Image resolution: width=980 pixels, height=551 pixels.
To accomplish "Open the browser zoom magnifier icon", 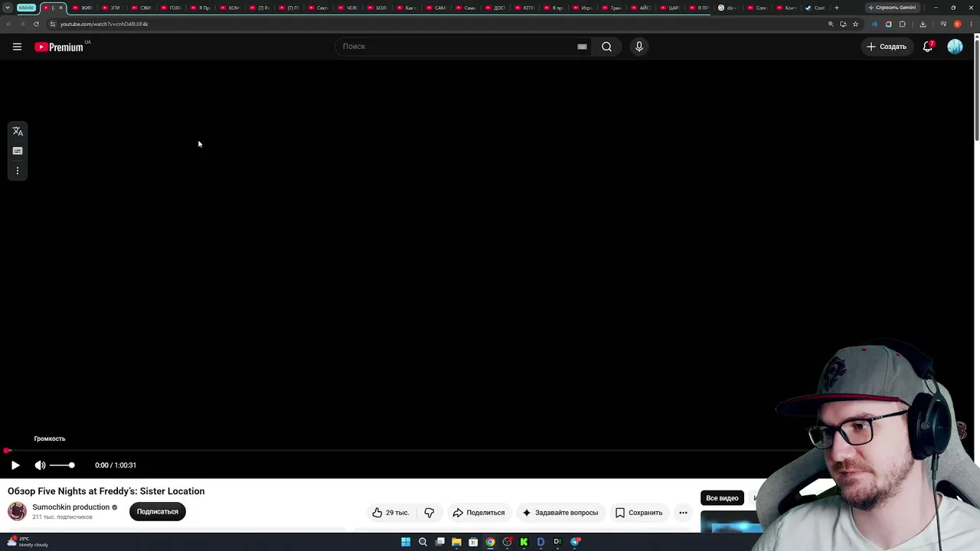I will (831, 24).
